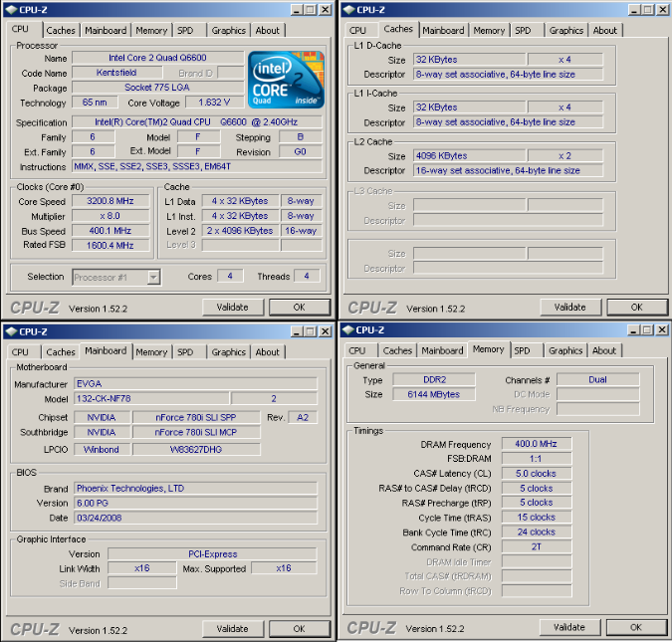
Task: Click the 'Socket 775 LGA' package value
Action: pos(157,88)
